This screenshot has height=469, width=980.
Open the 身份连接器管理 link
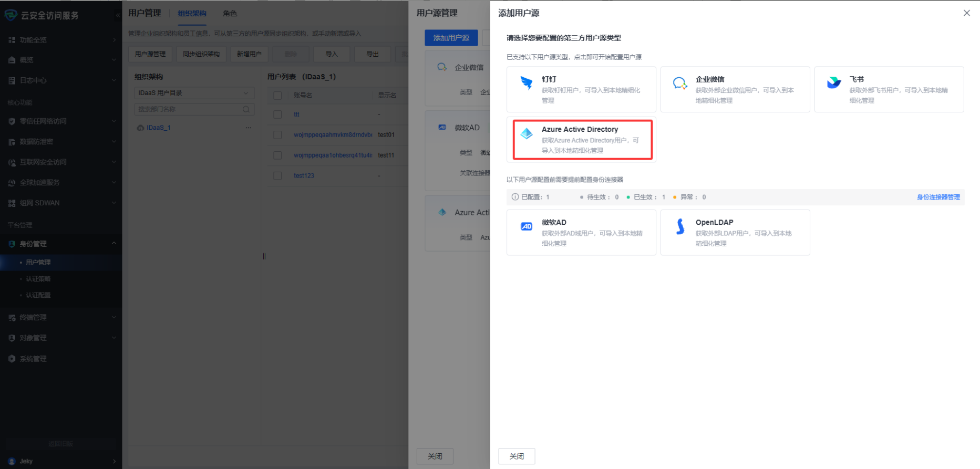(x=938, y=197)
